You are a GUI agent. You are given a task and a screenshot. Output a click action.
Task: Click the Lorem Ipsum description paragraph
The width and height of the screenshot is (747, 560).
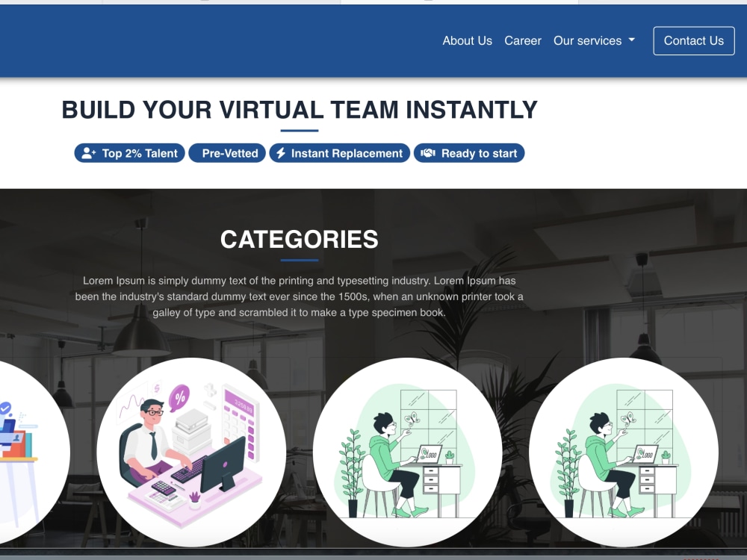click(x=300, y=296)
